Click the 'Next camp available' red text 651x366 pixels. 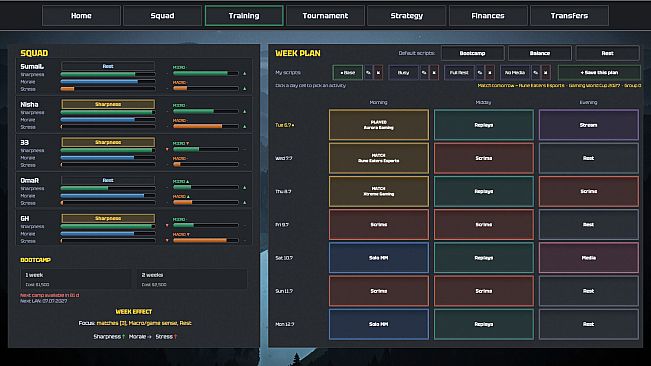click(50, 295)
